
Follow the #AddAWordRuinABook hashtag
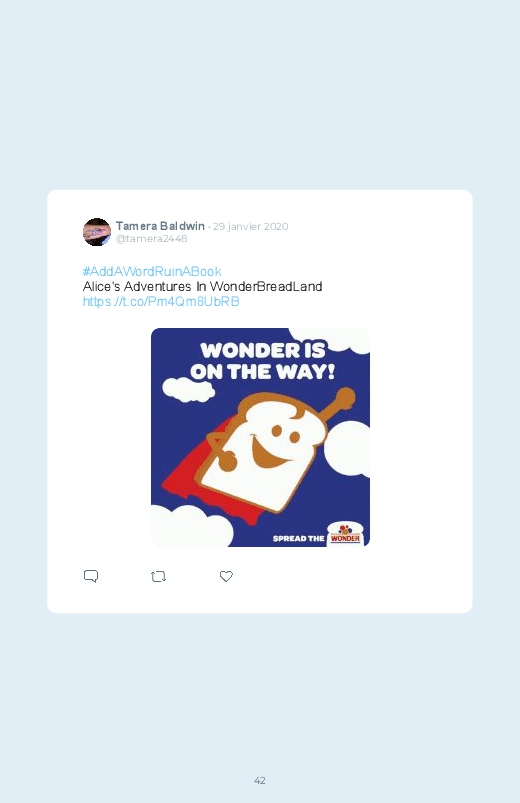152,271
